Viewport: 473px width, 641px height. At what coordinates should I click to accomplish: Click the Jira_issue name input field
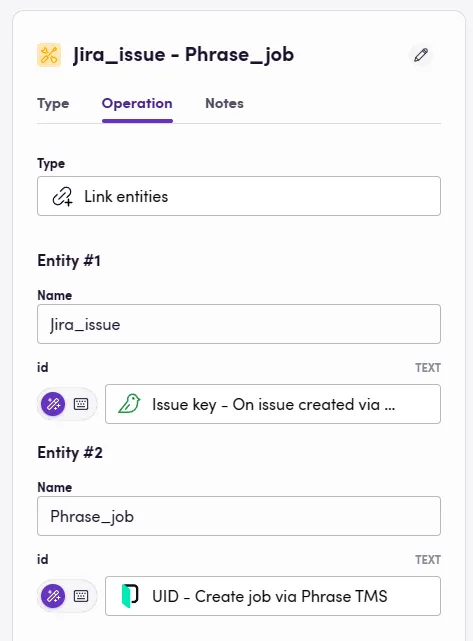point(239,324)
